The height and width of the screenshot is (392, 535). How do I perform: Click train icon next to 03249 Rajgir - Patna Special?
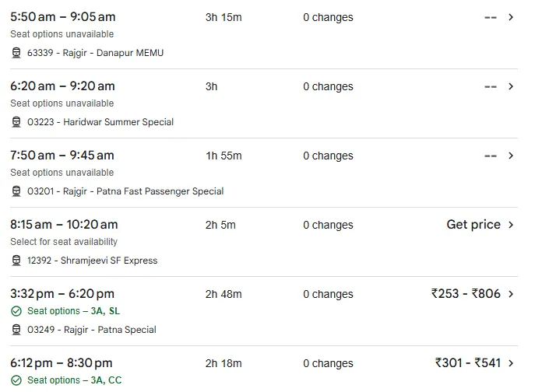click(16, 330)
